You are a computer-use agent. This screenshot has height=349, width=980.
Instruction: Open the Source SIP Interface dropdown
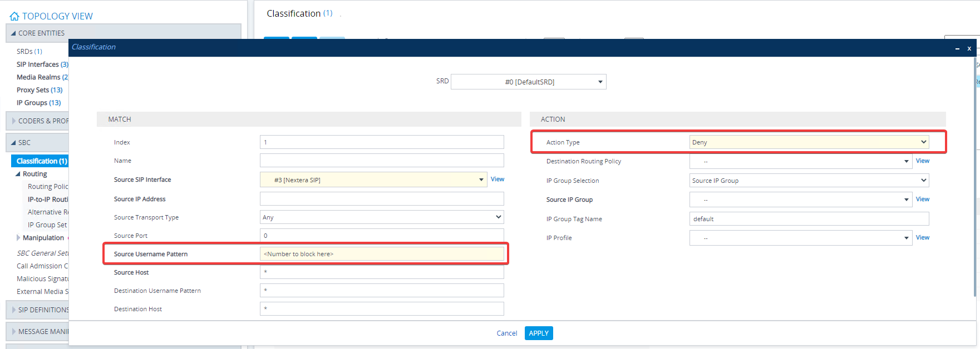coord(373,180)
